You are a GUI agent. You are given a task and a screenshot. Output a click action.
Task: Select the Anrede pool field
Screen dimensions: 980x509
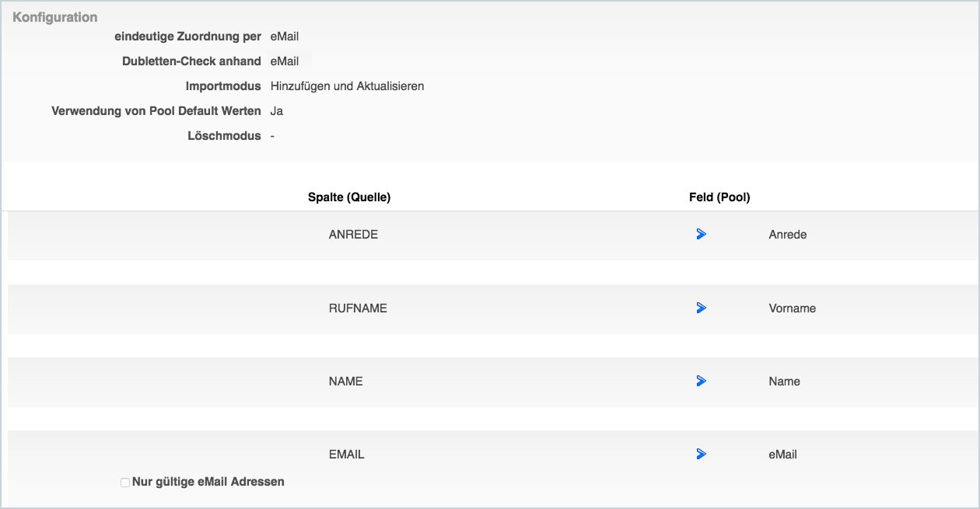787,234
